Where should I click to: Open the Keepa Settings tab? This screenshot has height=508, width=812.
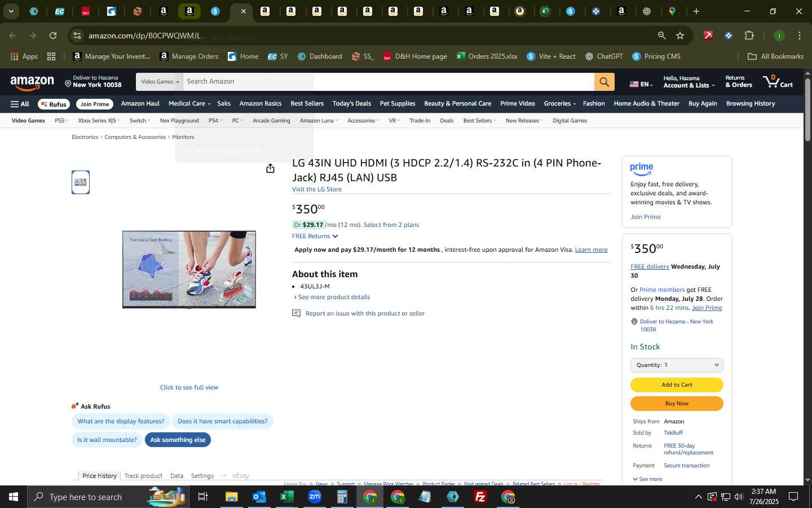point(202,476)
